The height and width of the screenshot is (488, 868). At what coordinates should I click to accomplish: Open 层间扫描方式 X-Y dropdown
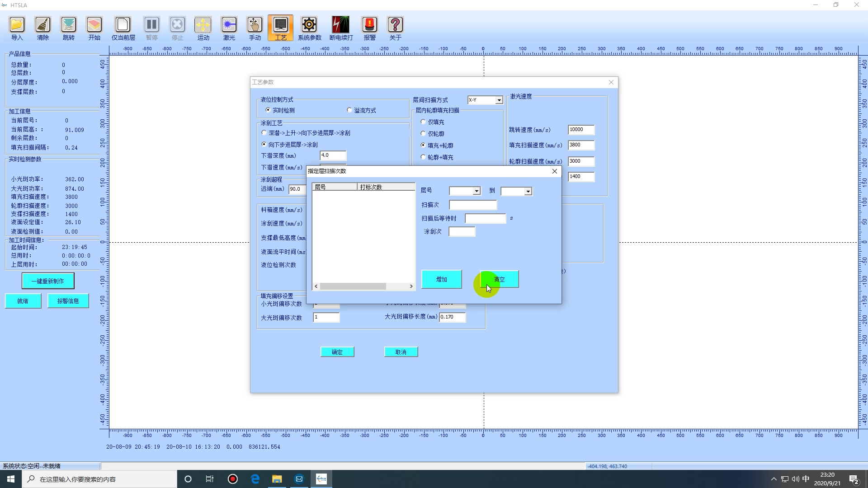(499, 100)
